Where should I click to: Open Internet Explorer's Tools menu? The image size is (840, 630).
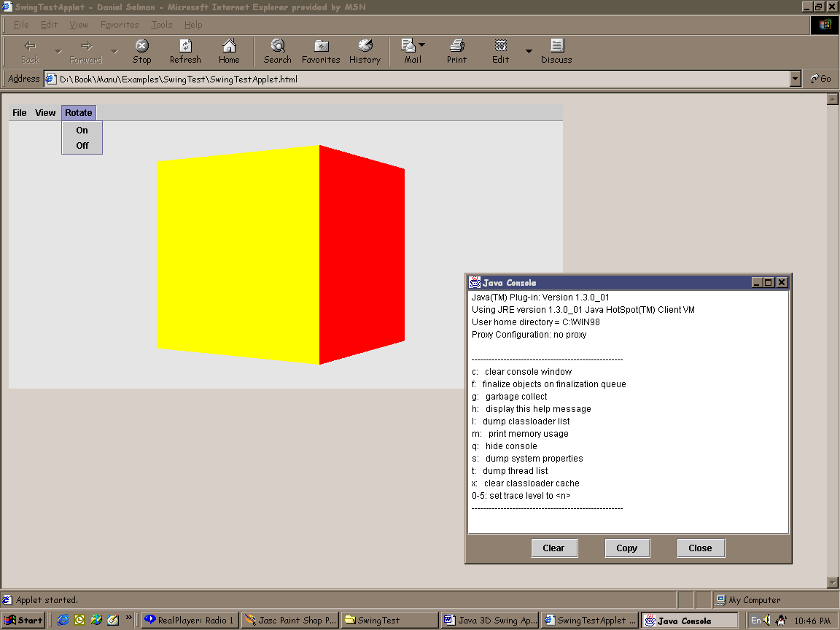[161, 25]
